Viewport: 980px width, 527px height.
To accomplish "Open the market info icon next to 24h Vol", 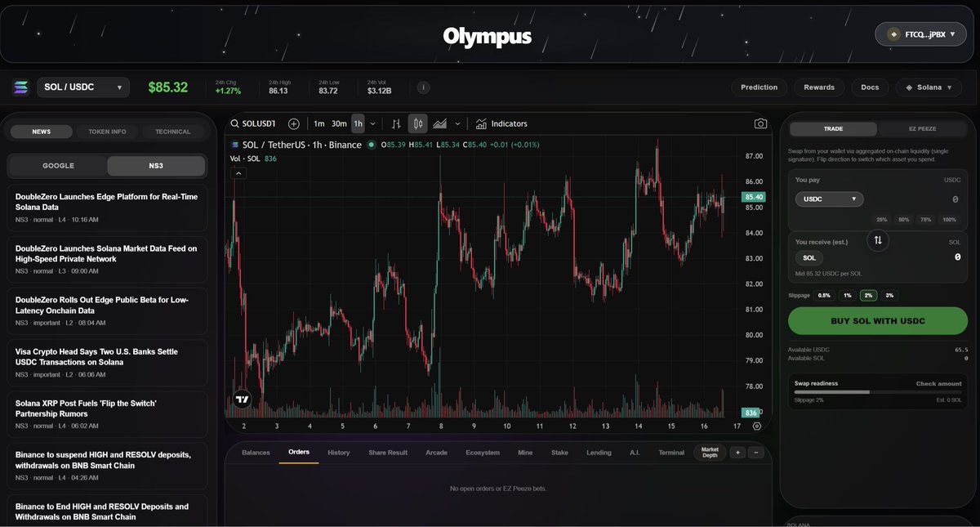I will tap(423, 87).
